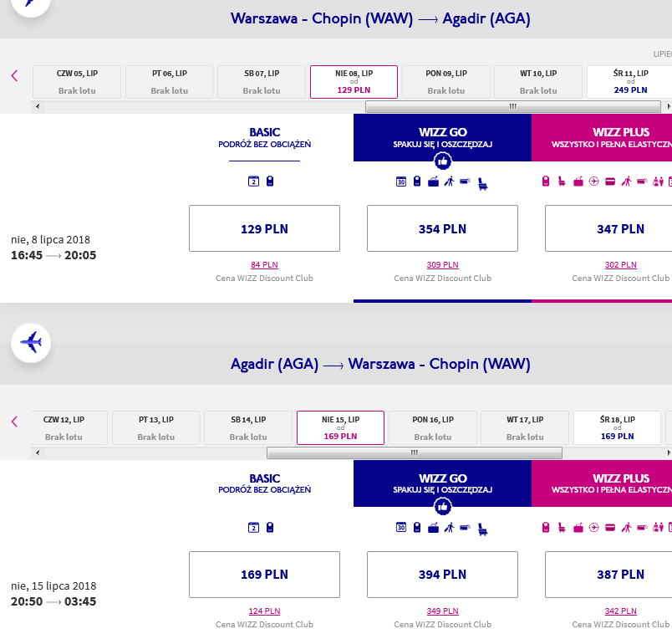Select the CZW 05, LIP date tab

click(77, 82)
